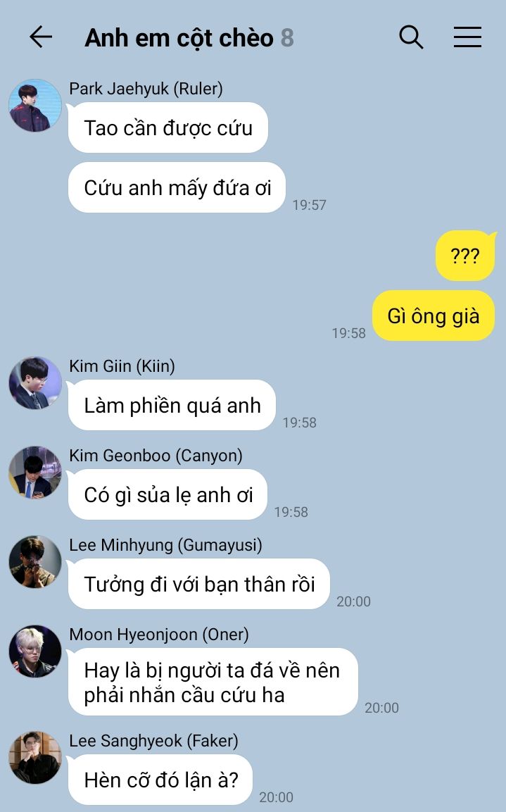Select message 'Hèn cỡ đó lận à?'

tap(160, 780)
